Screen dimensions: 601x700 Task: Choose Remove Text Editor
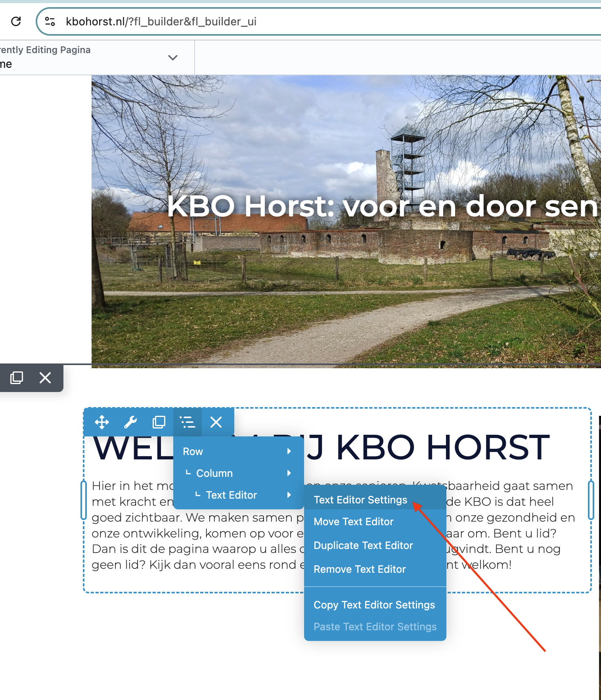coord(375,569)
